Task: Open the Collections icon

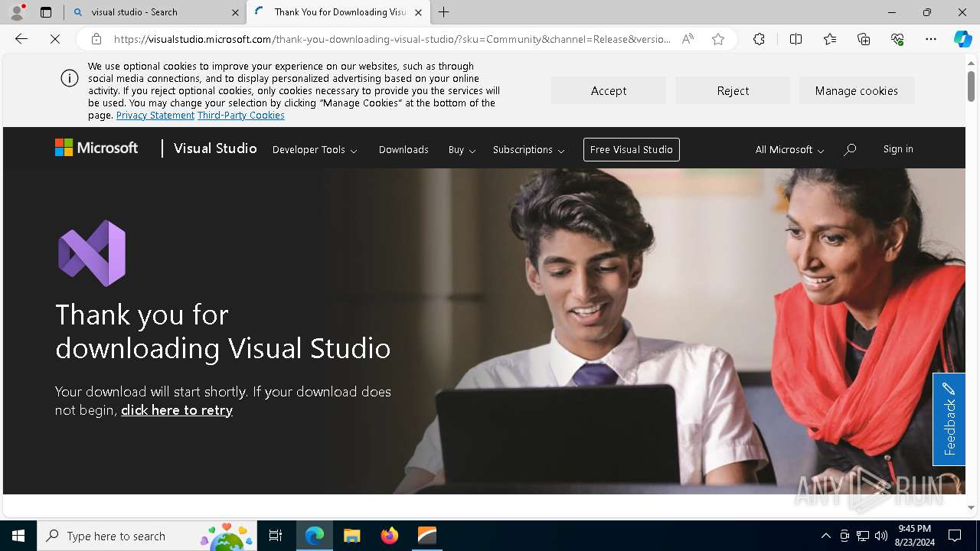Action: pos(864,39)
